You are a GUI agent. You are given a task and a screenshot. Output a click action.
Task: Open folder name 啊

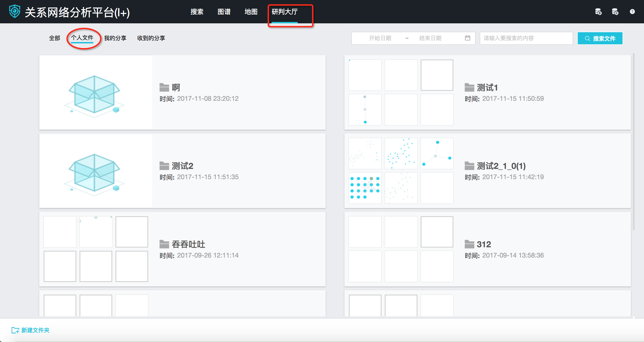tap(176, 87)
